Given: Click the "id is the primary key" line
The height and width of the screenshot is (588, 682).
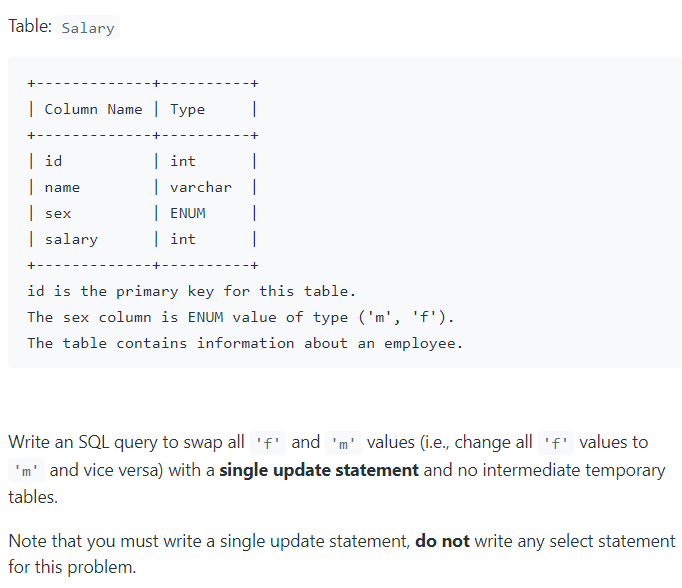Looking at the screenshot, I should [191, 291].
